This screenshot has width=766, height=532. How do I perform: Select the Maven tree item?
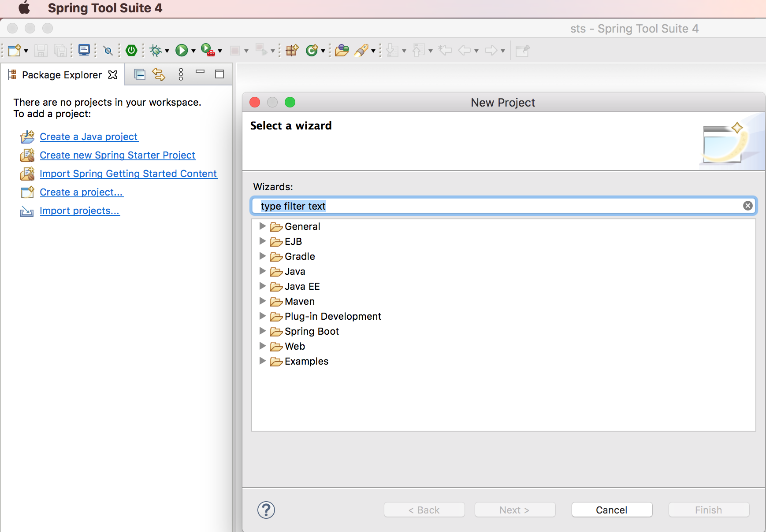pyautogui.click(x=300, y=301)
